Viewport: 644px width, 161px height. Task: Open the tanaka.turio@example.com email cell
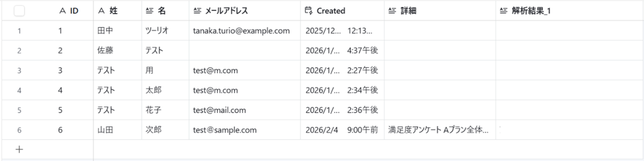tap(245, 31)
